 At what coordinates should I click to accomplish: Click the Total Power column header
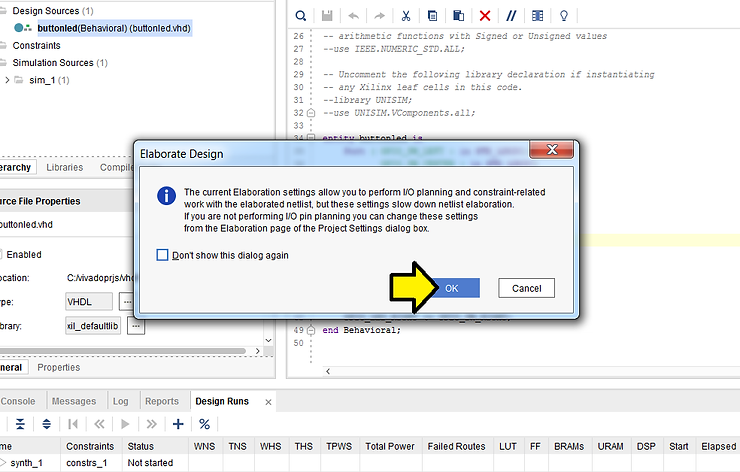[x=390, y=446]
